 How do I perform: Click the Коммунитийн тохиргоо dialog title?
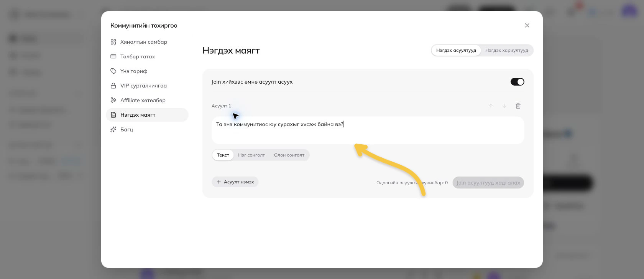(144, 25)
